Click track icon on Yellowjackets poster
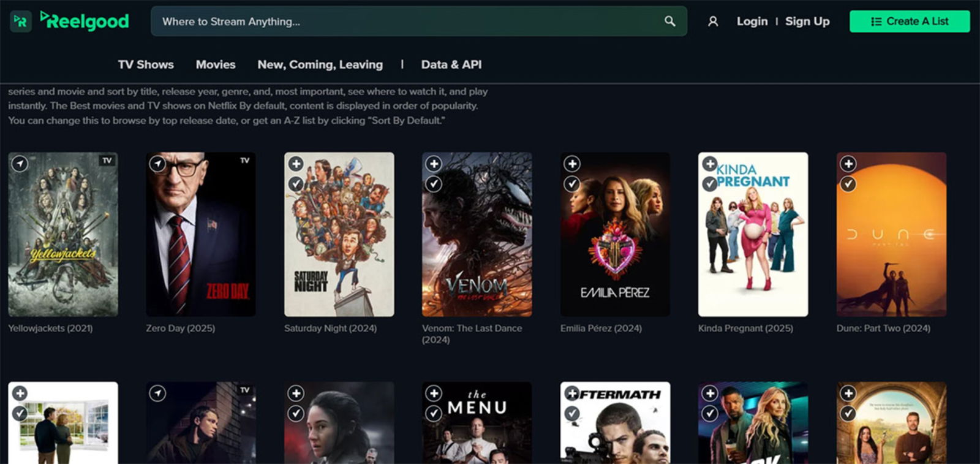Viewport: 980px width, 464px height. (x=20, y=164)
